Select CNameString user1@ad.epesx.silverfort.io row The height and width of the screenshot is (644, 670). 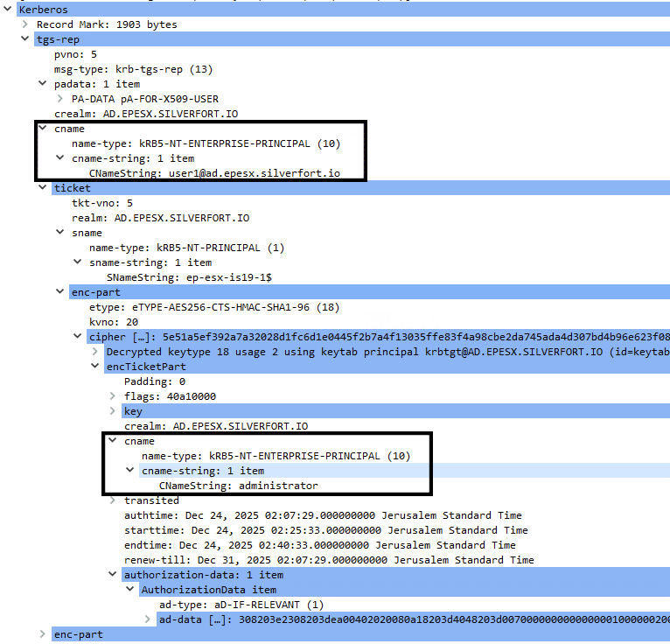[214, 173]
